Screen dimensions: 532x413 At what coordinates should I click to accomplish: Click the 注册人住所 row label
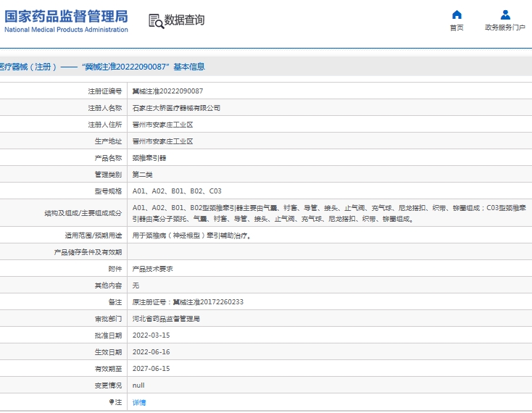point(105,125)
